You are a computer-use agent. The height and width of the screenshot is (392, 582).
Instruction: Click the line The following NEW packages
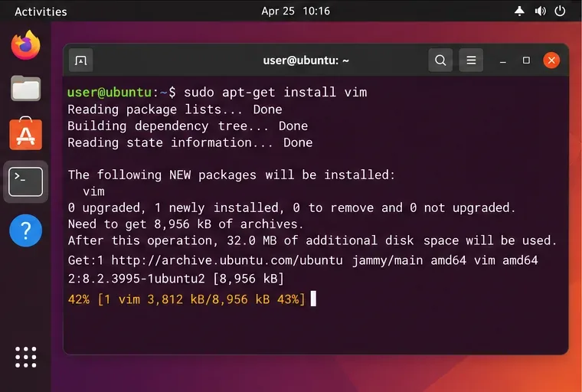click(231, 175)
